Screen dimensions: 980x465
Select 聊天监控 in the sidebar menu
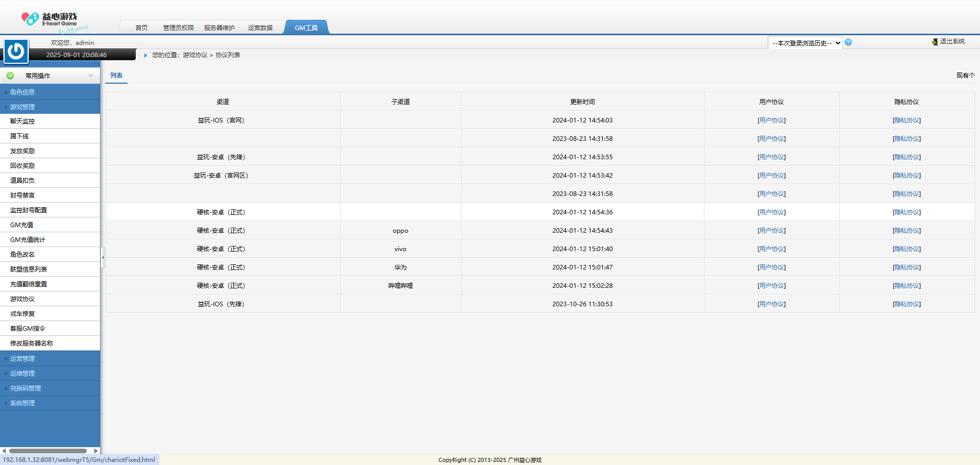coord(22,121)
